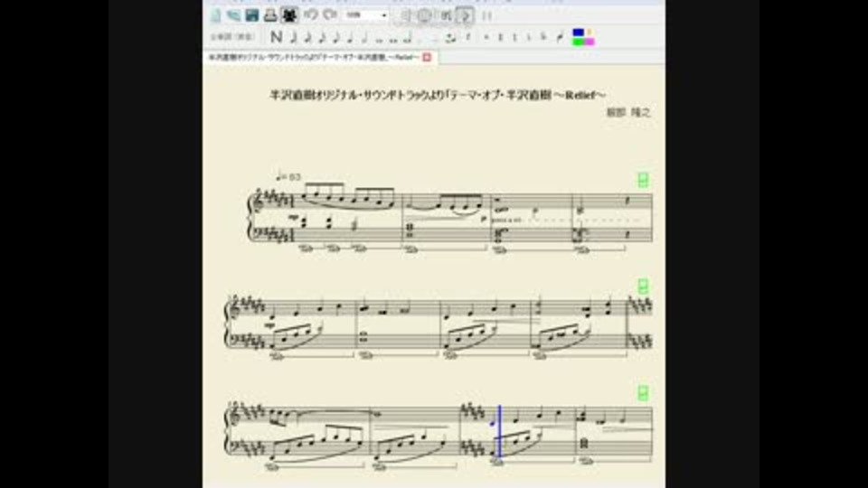Click the score title text ending in Relief

click(x=438, y=95)
